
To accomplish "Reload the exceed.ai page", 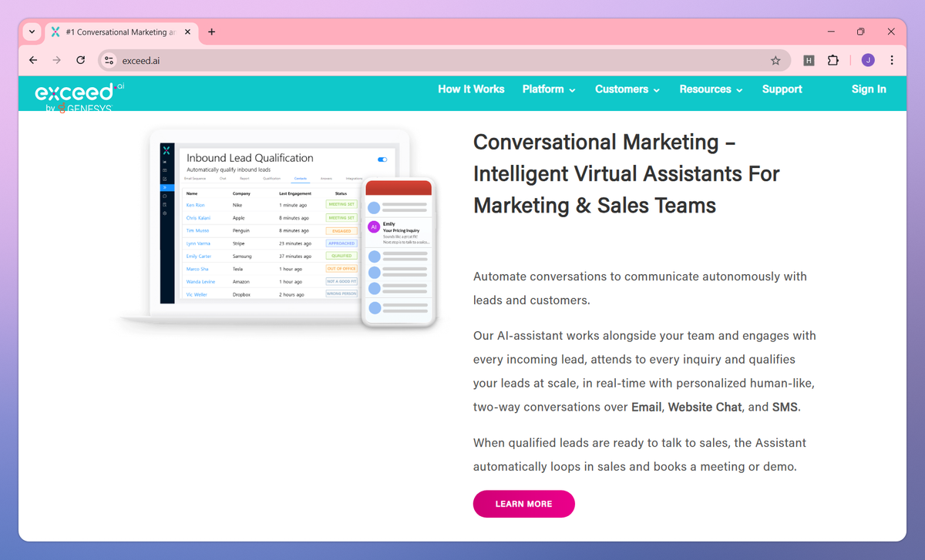I will pyautogui.click(x=80, y=60).
